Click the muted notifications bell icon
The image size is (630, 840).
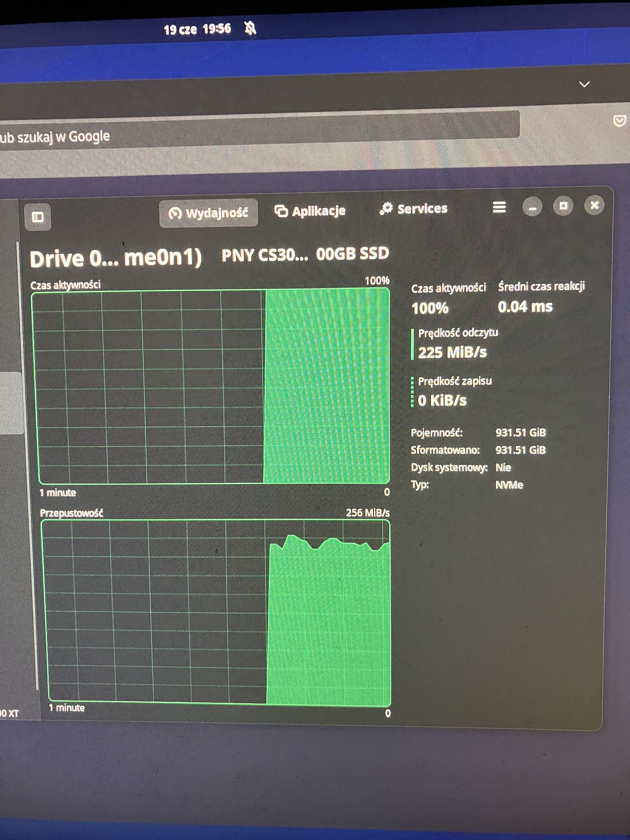point(250,28)
